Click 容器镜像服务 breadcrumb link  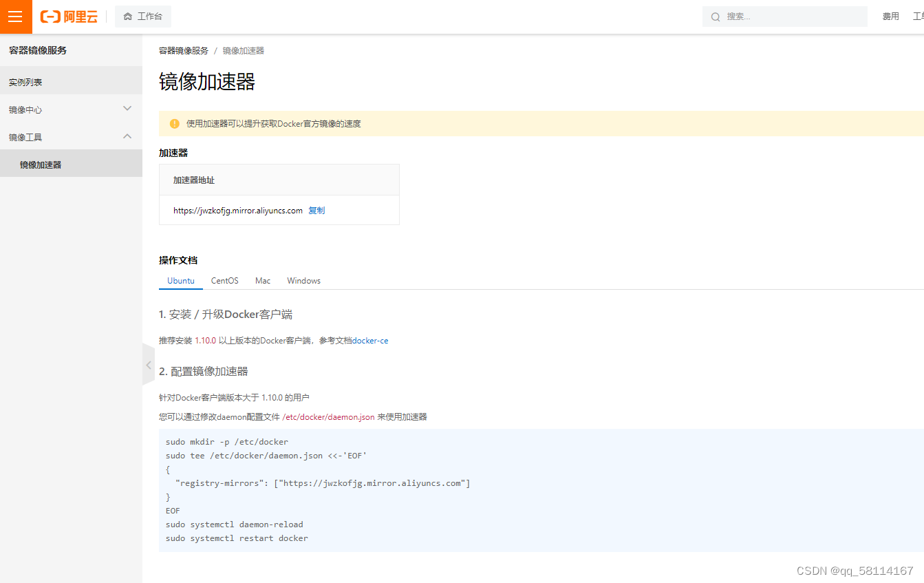pos(184,51)
